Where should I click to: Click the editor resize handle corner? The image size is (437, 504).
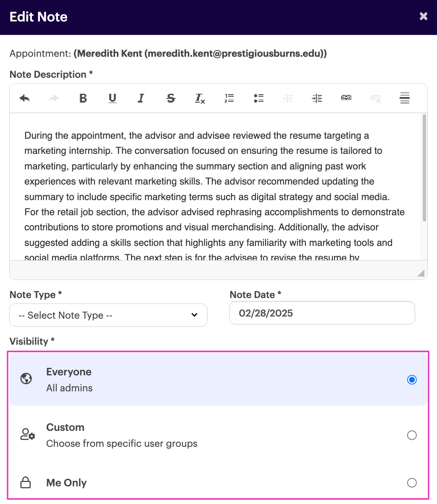(x=421, y=273)
